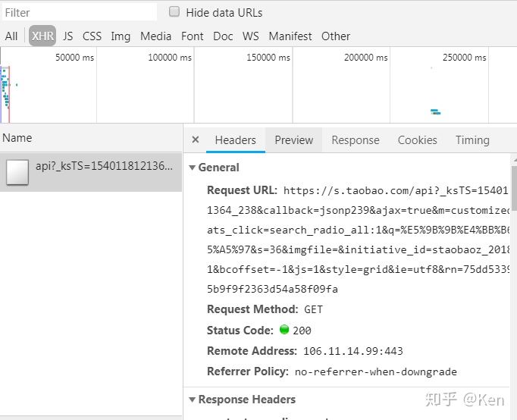The height and width of the screenshot is (420, 517).
Task: Click the 250000 ms timeline marker
Action: [464, 58]
